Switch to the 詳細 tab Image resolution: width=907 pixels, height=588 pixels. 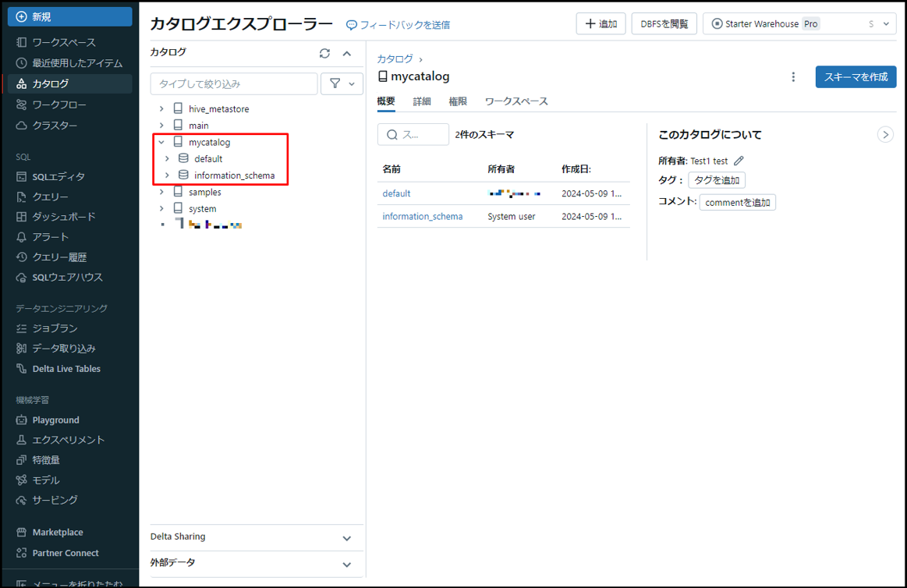[x=422, y=101]
